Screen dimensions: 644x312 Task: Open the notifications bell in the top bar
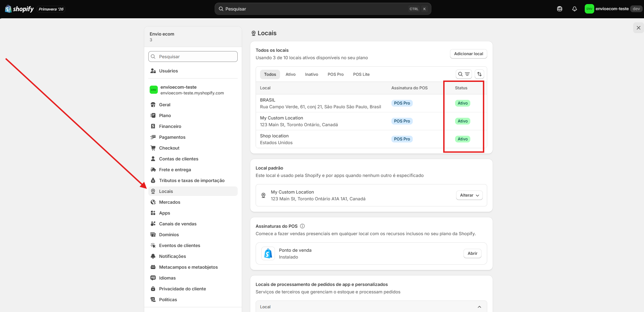(575, 9)
